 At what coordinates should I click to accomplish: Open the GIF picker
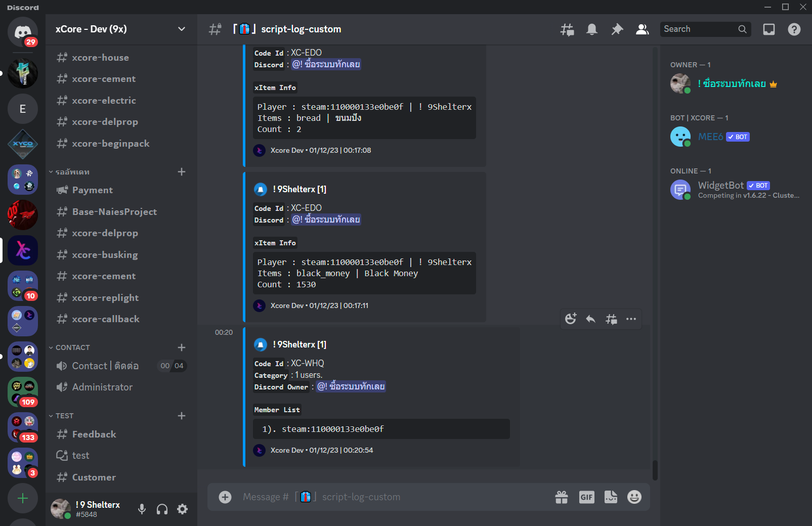point(586,497)
